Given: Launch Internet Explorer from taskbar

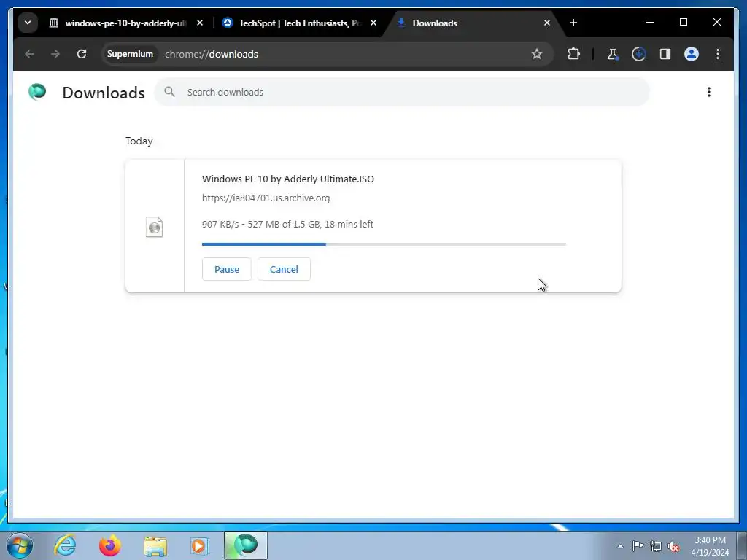Looking at the screenshot, I should (65, 545).
